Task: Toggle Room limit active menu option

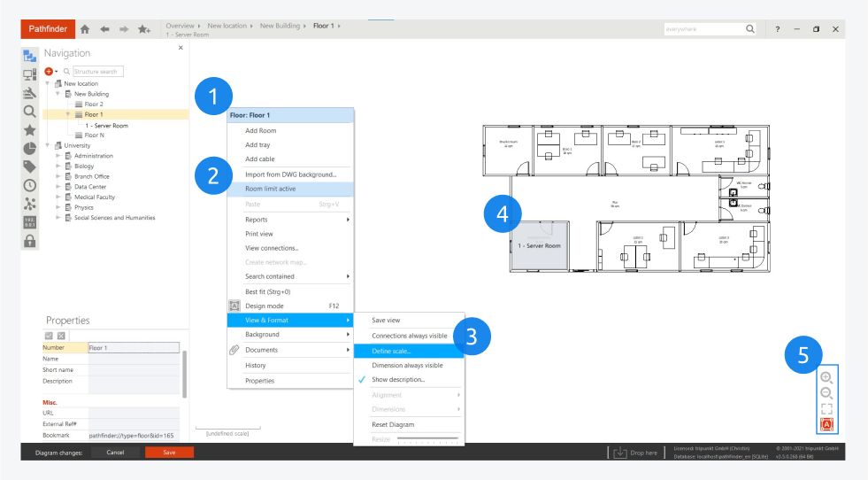Action: (270, 189)
